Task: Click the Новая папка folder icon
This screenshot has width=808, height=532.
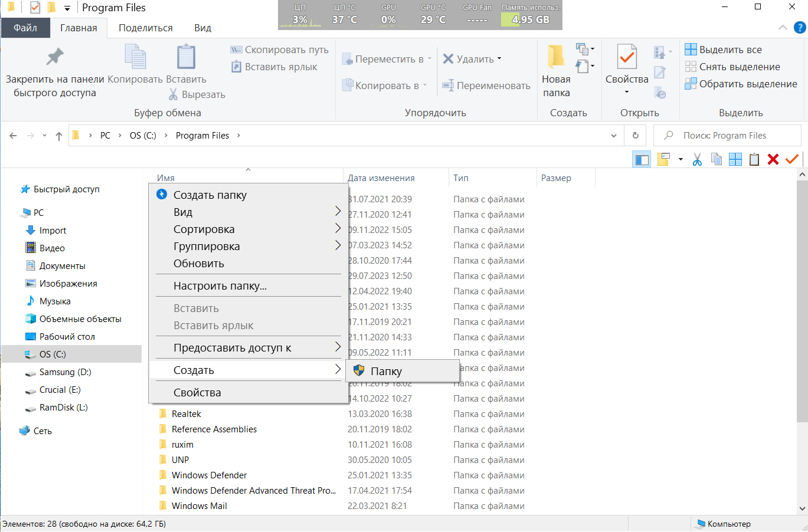Action: (x=556, y=57)
